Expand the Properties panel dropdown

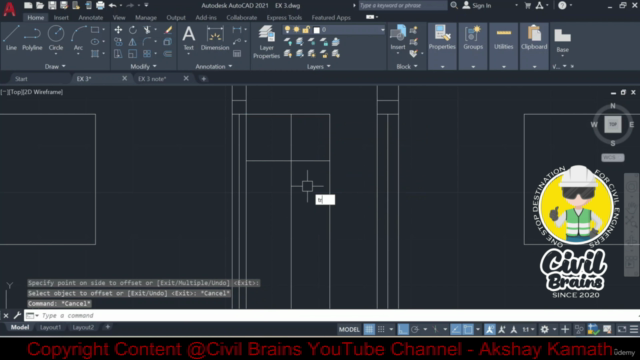(x=442, y=67)
